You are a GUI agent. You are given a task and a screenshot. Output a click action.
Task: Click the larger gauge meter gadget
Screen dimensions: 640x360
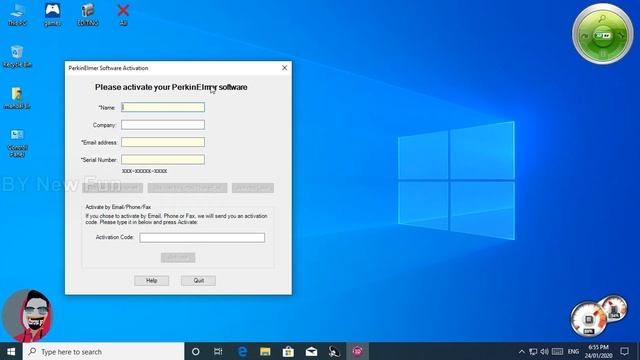[589, 319]
